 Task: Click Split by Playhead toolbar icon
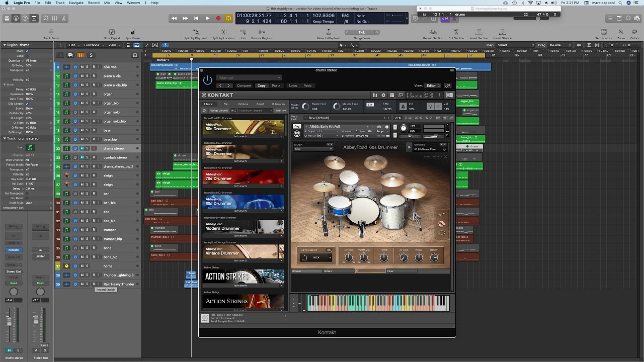(196, 33)
